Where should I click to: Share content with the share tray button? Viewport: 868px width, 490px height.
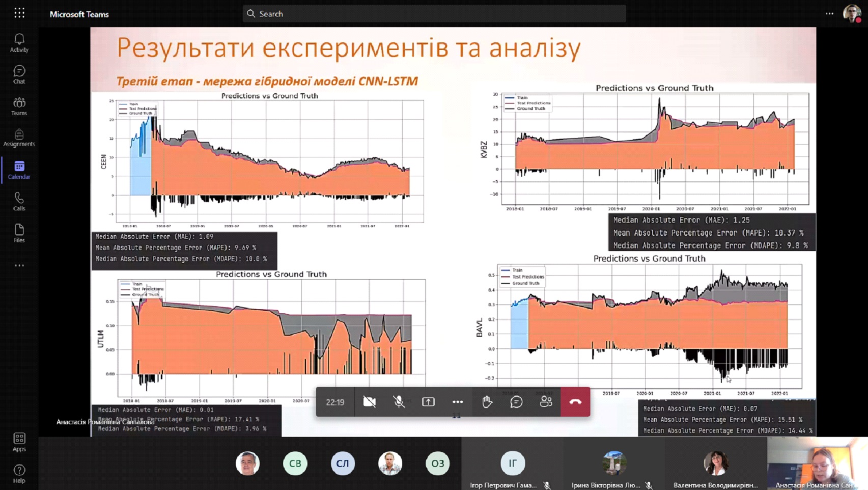point(429,402)
